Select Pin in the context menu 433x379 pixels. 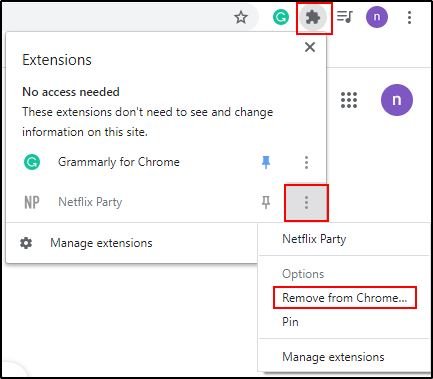pyautogui.click(x=290, y=322)
